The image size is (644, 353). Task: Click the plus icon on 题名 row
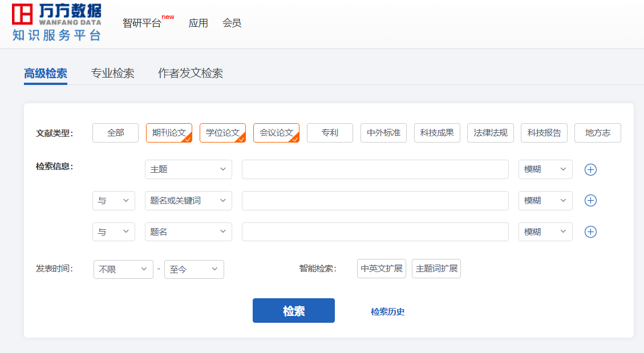click(590, 232)
